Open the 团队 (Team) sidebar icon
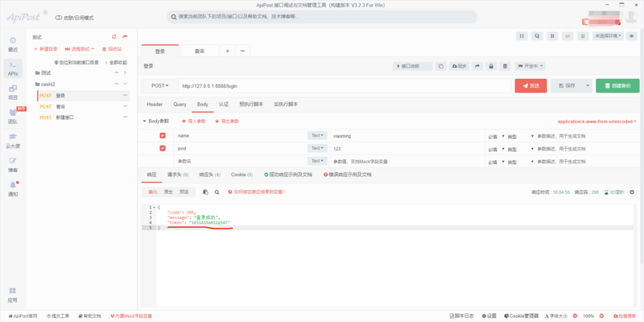This screenshot has height=322, width=644. pos(13,117)
